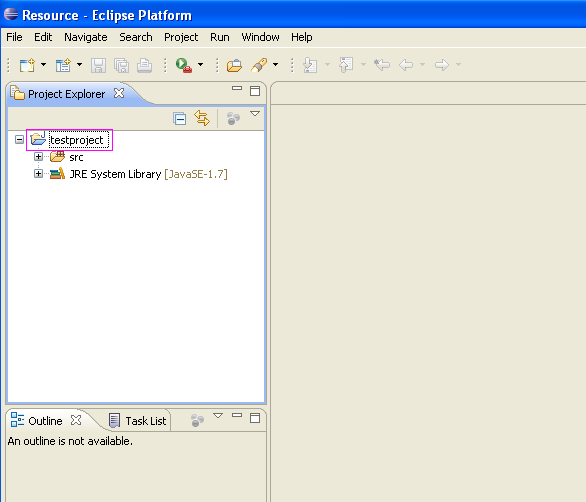Select the Project Explorer tab
This screenshot has height=502, width=586.
click(x=67, y=94)
